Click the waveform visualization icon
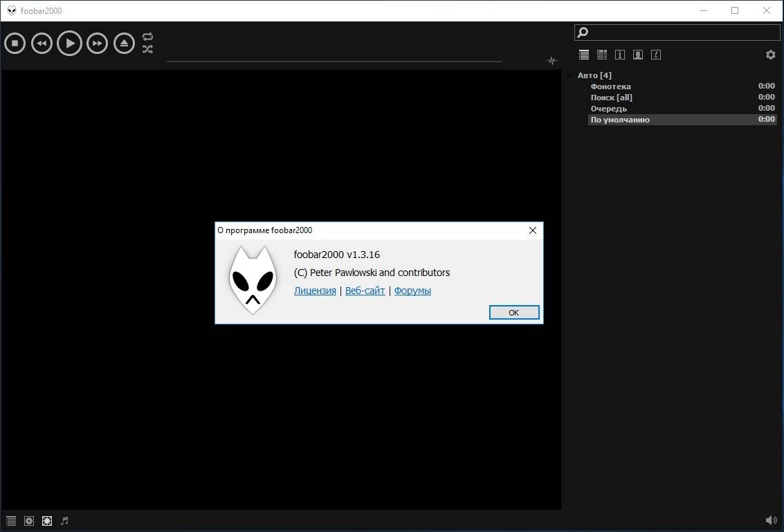The height and width of the screenshot is (532, 784). [x=552, y=61]
